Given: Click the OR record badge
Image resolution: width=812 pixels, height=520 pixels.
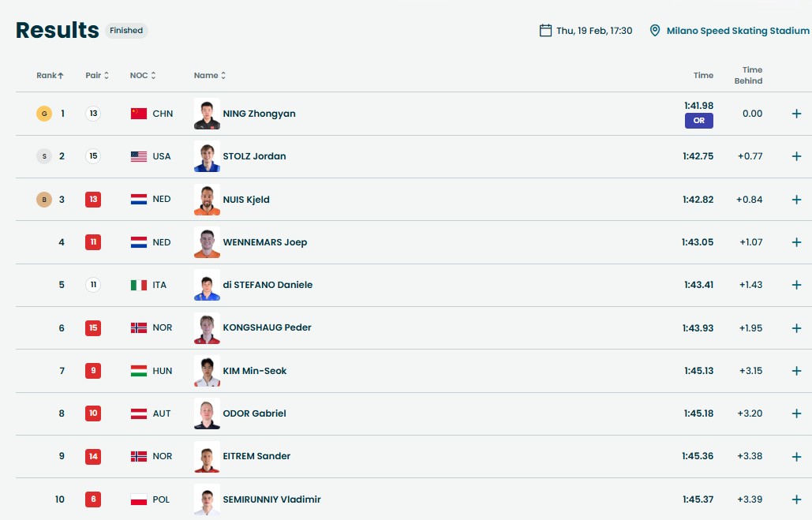Looking at the screenshot, I should click(x=699, y=121).
